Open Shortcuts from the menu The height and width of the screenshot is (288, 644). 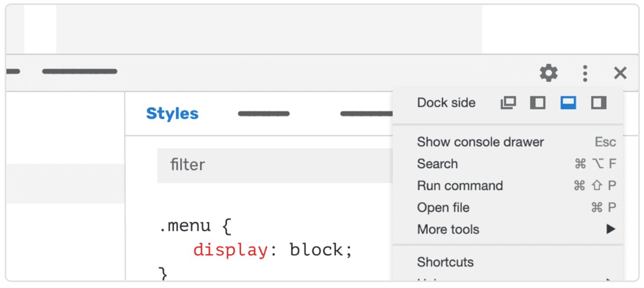pos(445,262)
